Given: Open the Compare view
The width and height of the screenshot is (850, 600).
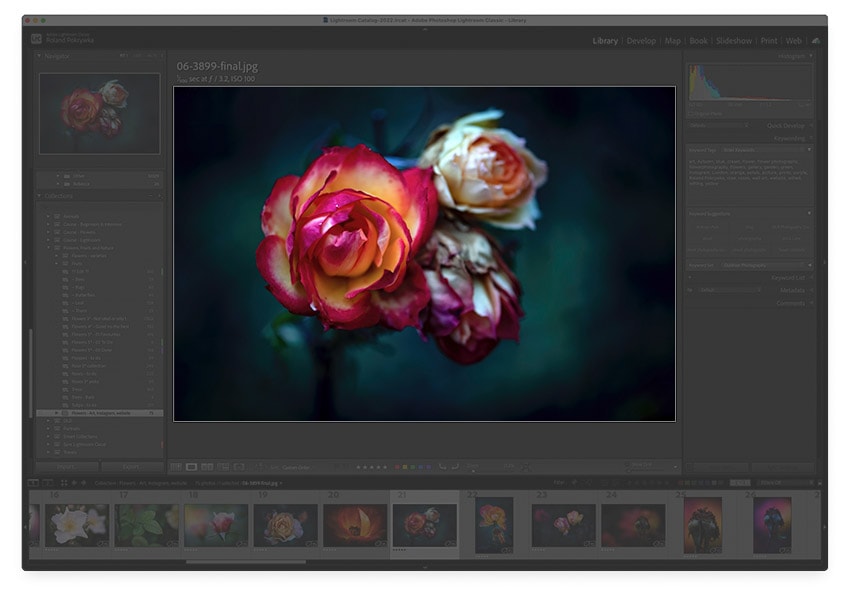Looking at the screenshot, I should pos(206,466).
